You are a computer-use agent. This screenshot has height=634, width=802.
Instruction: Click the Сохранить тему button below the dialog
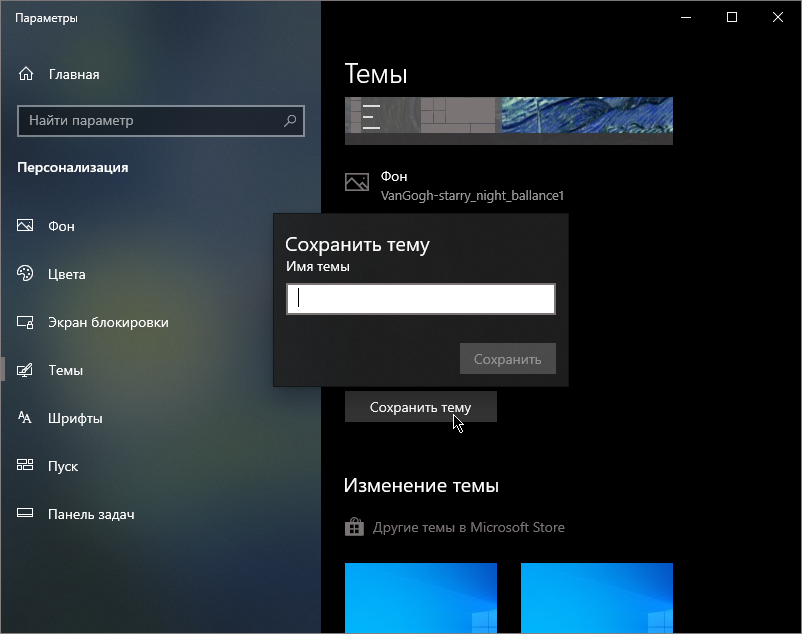420,407
